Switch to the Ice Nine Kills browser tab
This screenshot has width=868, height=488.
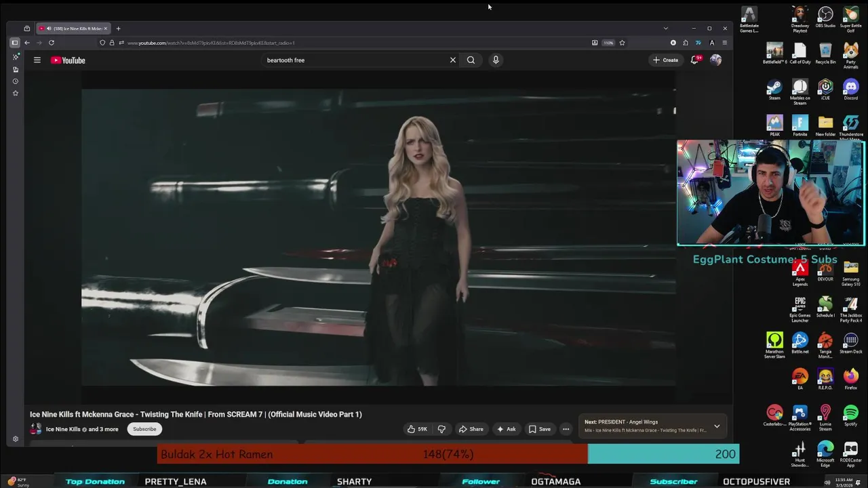click(73, 28)
